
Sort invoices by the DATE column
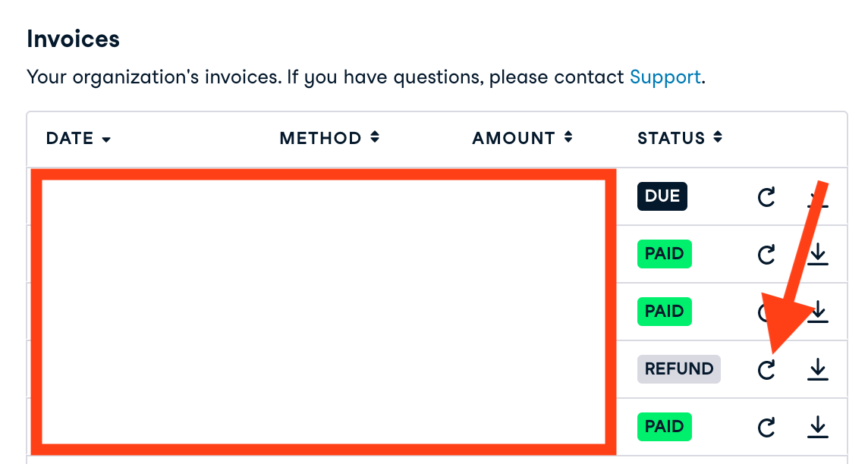point(78,139)
